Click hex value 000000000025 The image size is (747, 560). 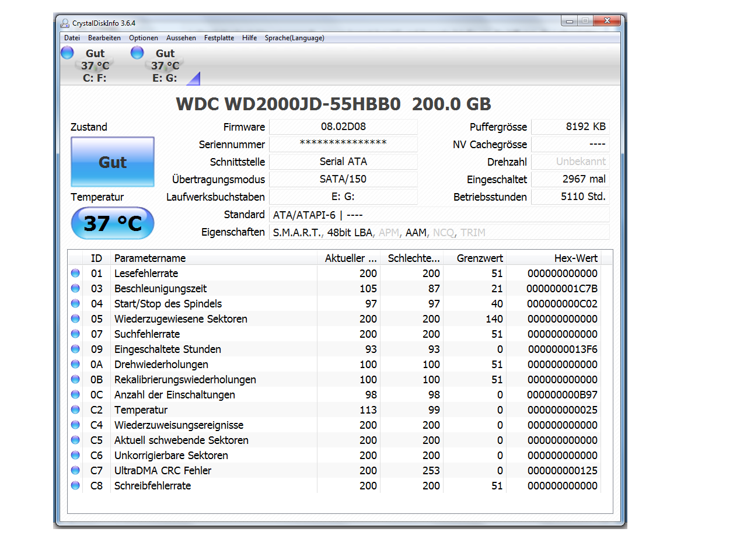pos(563,409)
